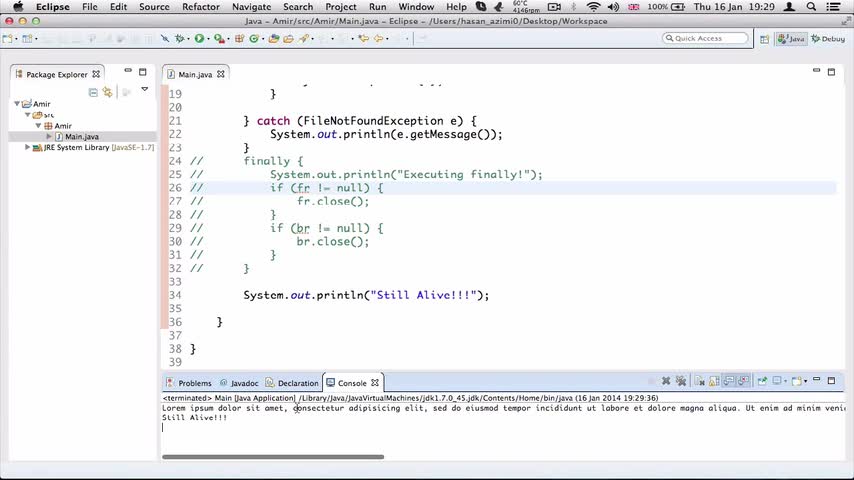854x480 pixels.
Task: Switch to the Java perspective
Action: point(791,39)
